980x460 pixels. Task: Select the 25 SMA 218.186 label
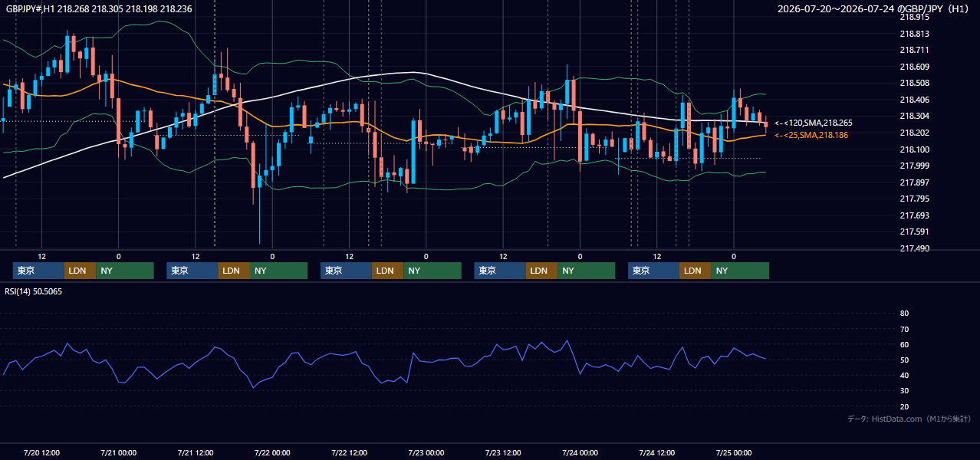pos(811,135)
